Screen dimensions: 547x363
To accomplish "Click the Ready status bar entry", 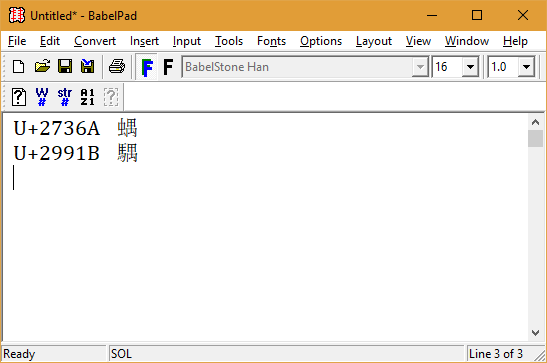I will 54,354.
